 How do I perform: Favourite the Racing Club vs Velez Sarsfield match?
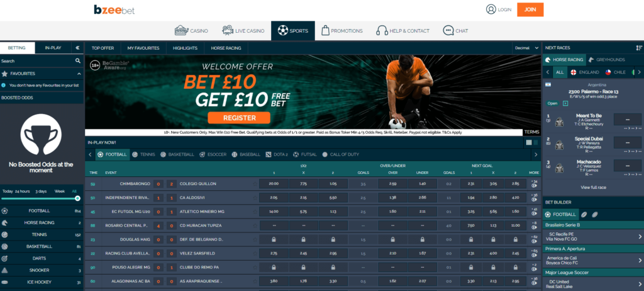[255, 253]
